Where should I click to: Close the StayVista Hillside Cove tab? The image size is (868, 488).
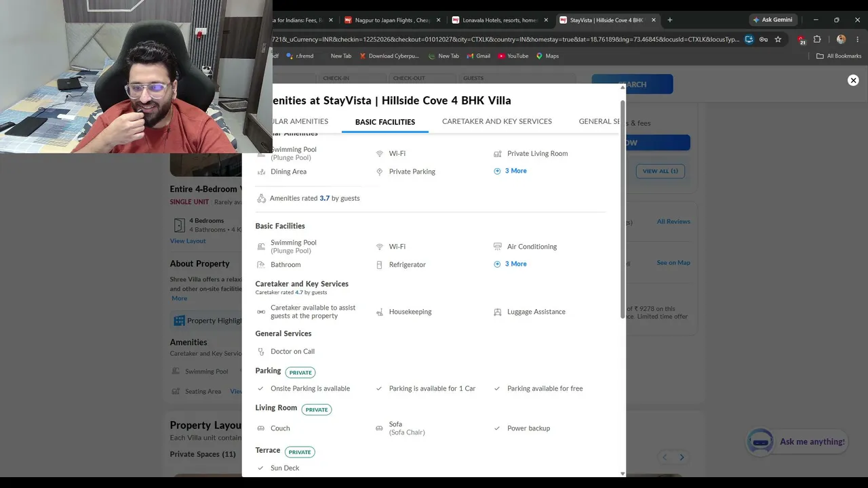[653, 20]
